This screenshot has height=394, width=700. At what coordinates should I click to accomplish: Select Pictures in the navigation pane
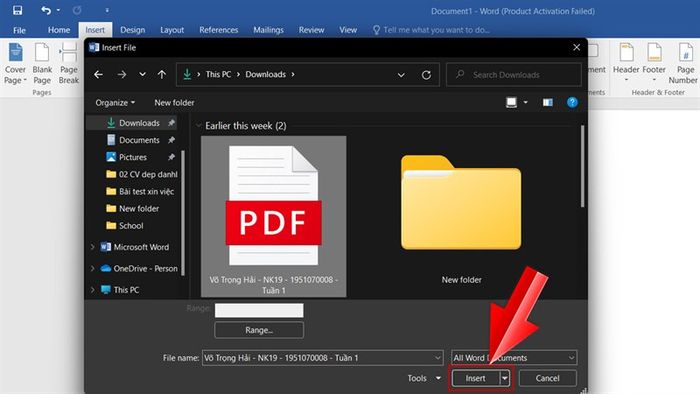(x=132, y=157)
